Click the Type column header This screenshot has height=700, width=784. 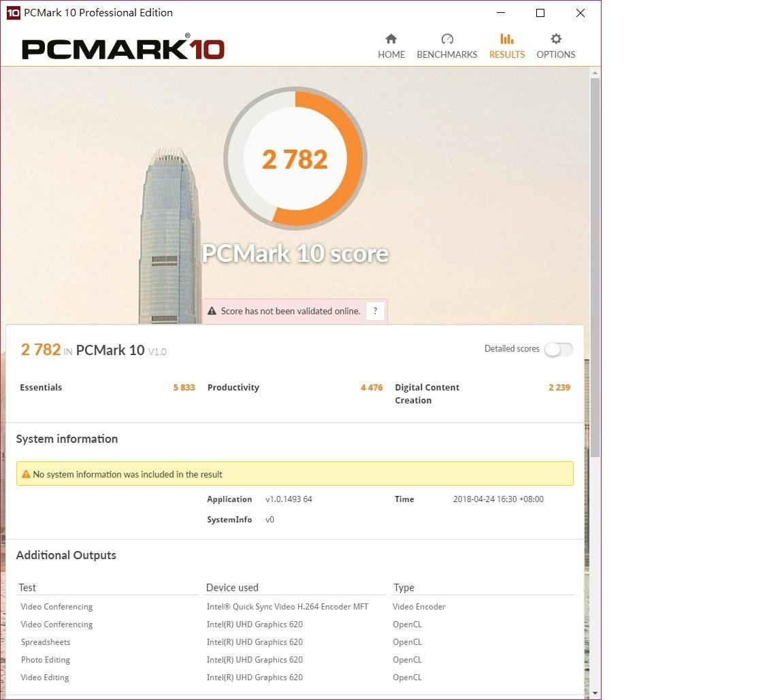404,588
